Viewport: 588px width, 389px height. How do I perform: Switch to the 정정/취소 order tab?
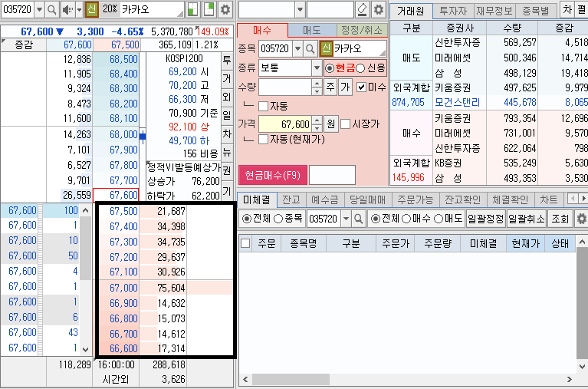click(362, 30)
